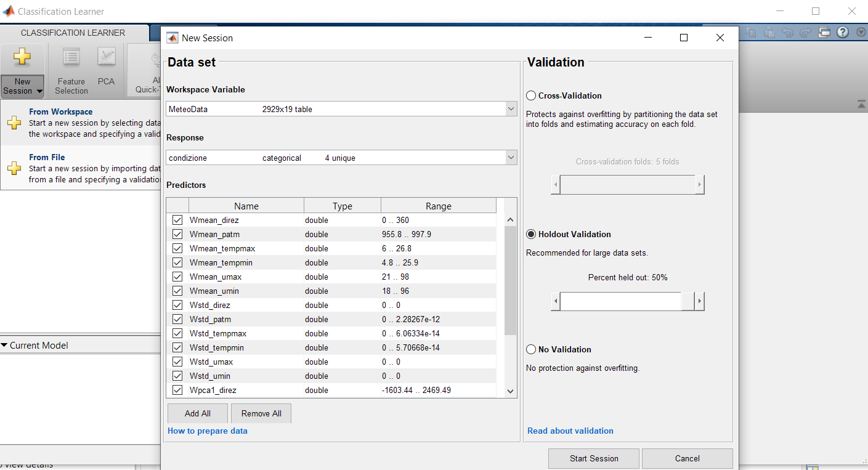Click the switch windows icon in toolbar
This screenshot has width=868, height=470.
825,33
